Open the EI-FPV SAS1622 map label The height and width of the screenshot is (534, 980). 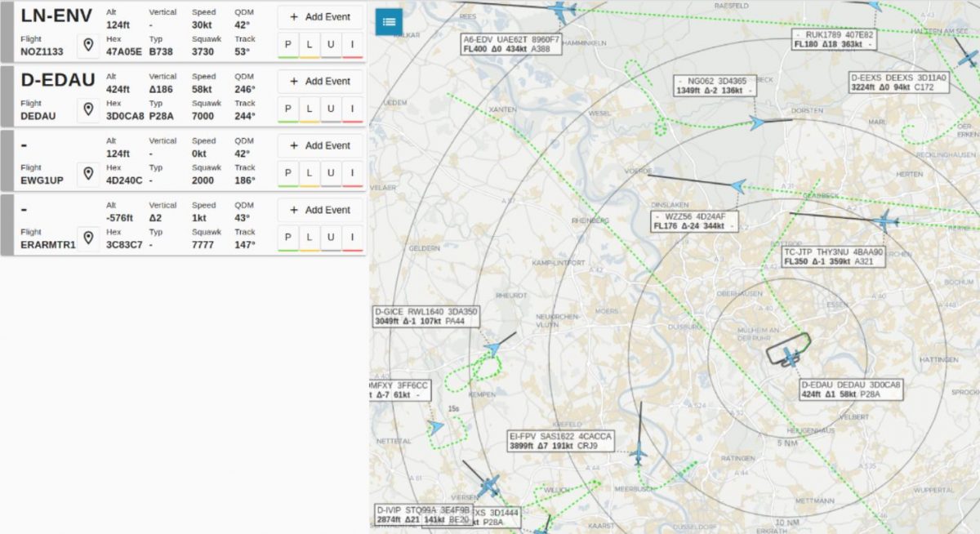559,442
